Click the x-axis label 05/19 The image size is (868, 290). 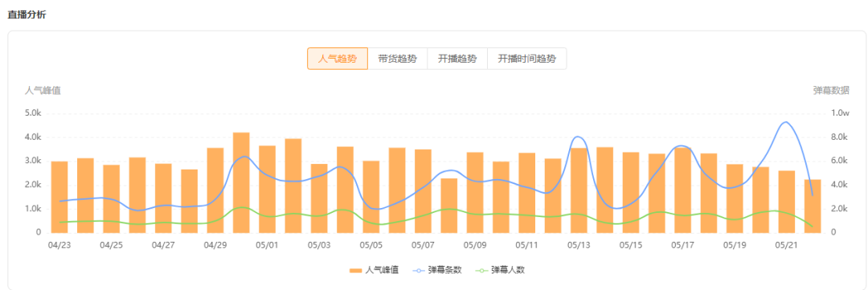pyautogui.click(x=735, y=245)
